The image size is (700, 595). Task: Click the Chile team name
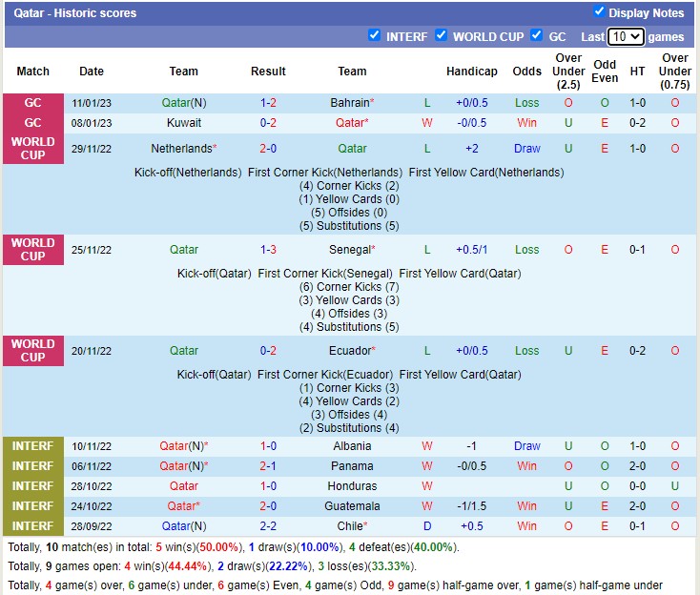350,526
